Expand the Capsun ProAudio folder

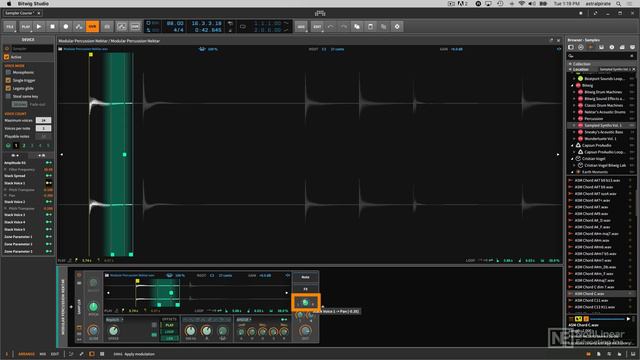(x=573, y=145)
